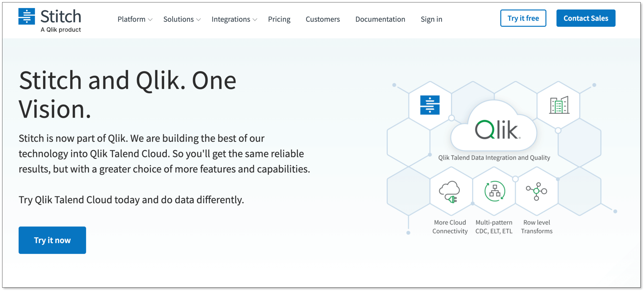Expand the Integrations dropdown menu
This screenshot has height=291, width=644.
click(x=234, y=19)
